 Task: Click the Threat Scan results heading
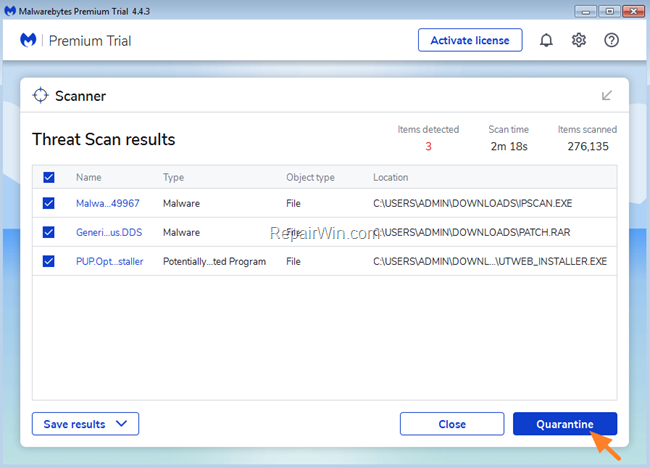[104, 139]
